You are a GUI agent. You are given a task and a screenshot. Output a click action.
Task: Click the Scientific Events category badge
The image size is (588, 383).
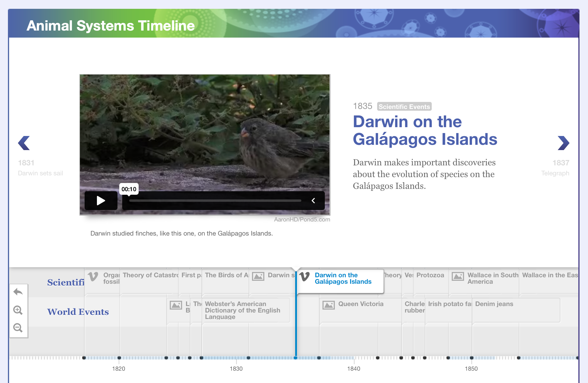point(404,107)
